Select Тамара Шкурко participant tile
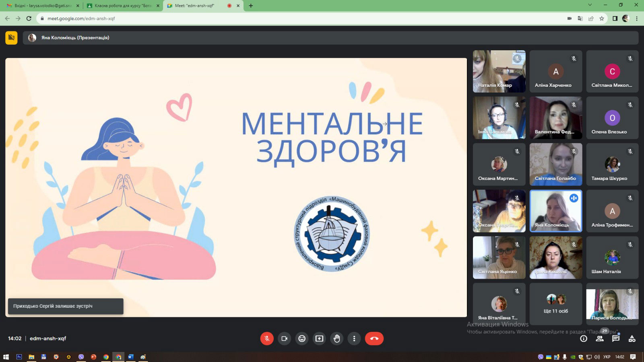Viewport: 644px width, 362px height. tap(612, 165)
